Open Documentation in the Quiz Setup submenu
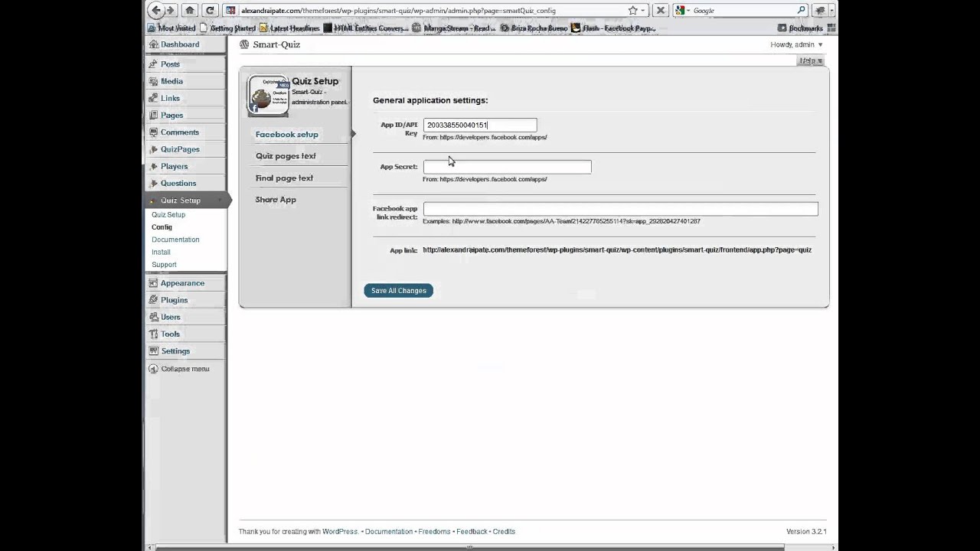Viewport: 980px width, 551px height. pyautogui.click(x=175, y=240)
